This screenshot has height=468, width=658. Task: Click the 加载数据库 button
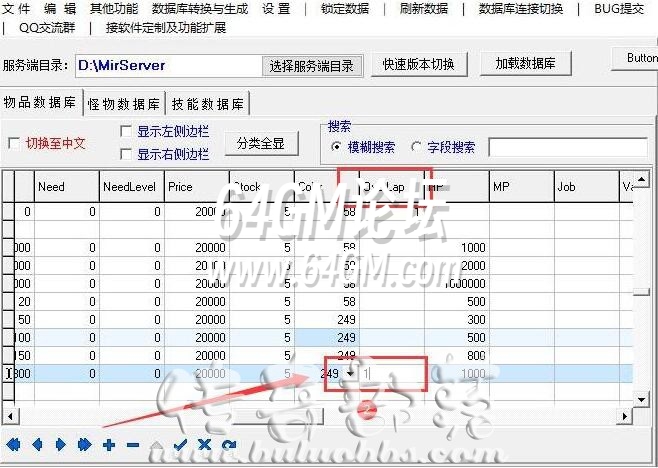point(525,64)
